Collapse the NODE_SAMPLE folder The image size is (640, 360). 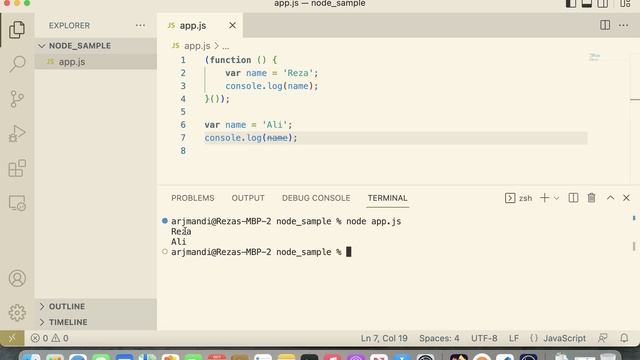coord(96,46)
